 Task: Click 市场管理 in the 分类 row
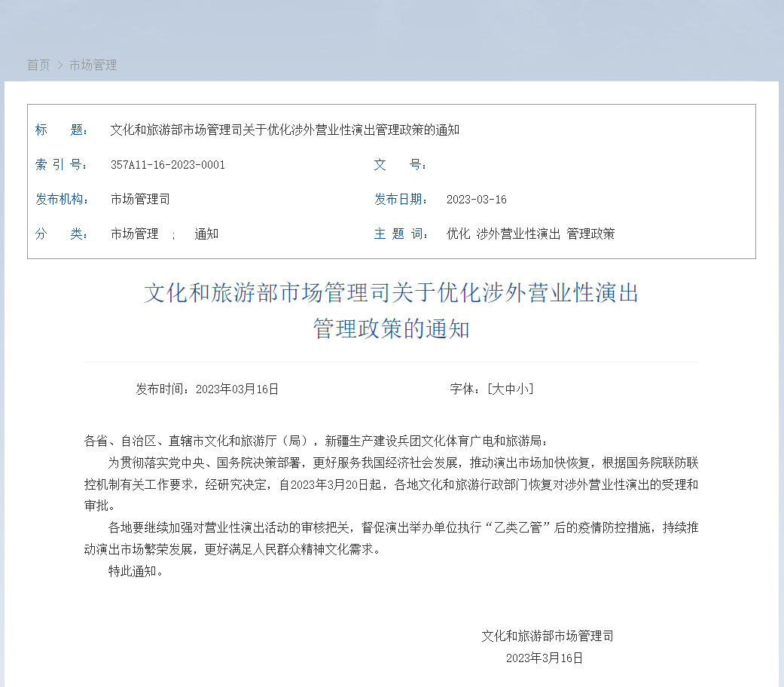(x=134, y=234)
